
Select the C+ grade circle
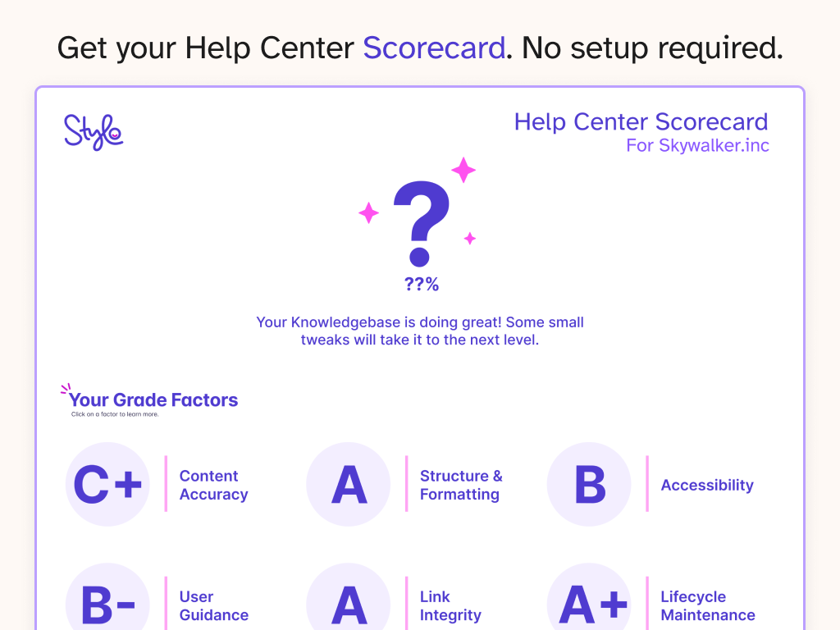pyautogui.click(x=107, y=485)
